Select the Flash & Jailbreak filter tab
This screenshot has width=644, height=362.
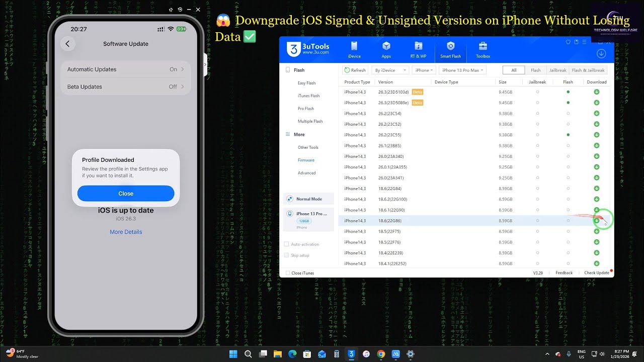(x=588, y=70)
